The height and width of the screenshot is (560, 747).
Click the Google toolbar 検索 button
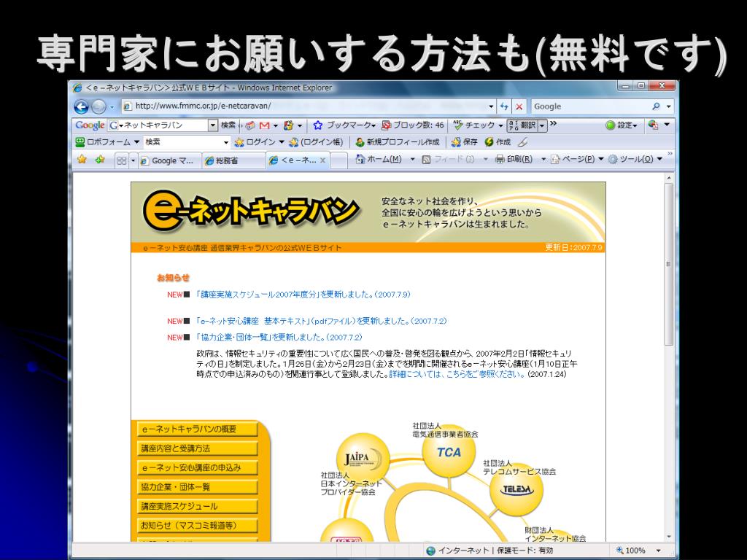228,125
